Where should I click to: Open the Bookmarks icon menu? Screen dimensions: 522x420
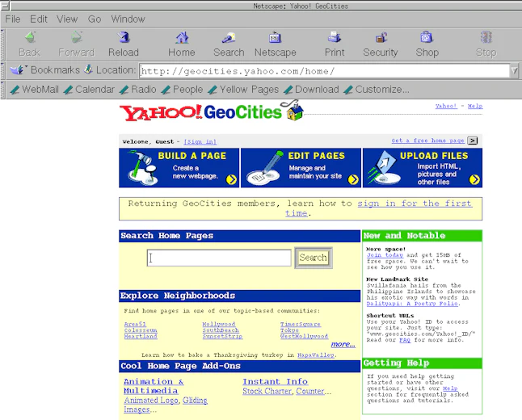pyautogui.click(x=18, y=70)
